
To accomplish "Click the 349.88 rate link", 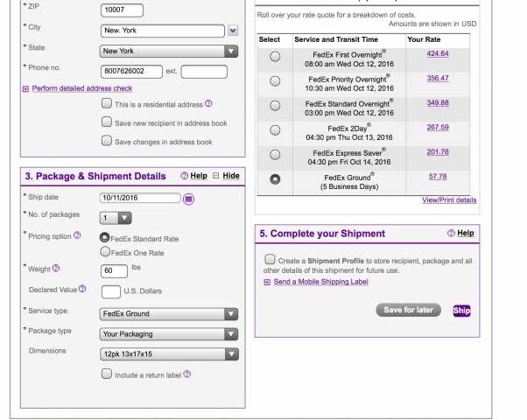I will pyautogui.click(x=438, y=103).
